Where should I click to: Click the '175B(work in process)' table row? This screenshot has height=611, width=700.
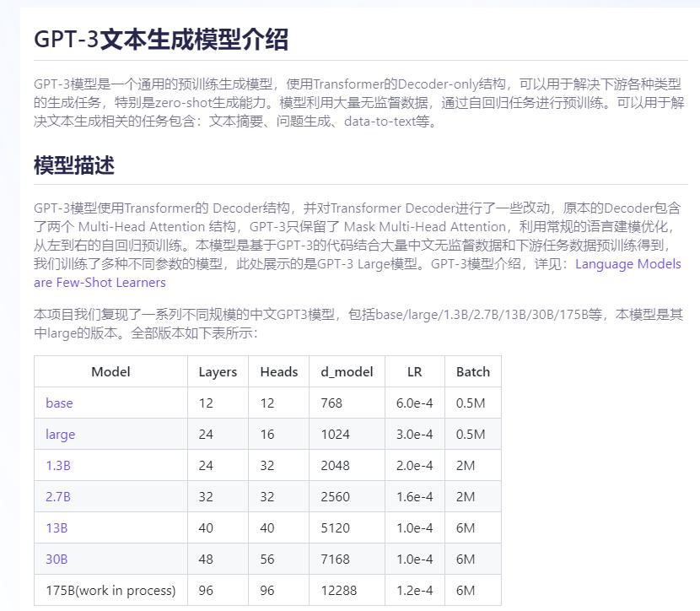(110, 590)
